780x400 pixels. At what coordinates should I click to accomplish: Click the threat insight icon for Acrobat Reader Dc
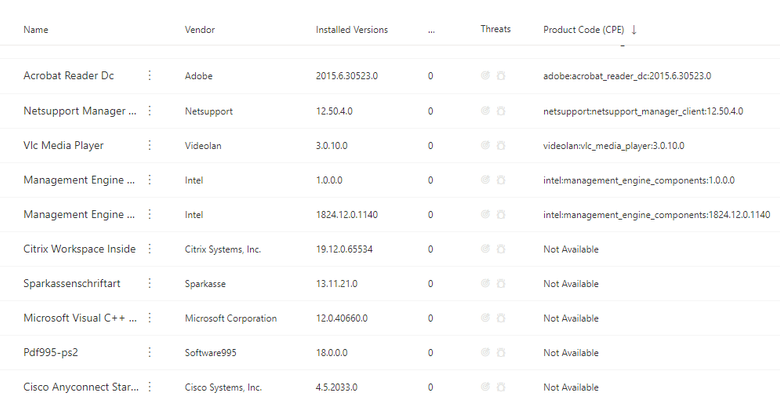[485, 76]
